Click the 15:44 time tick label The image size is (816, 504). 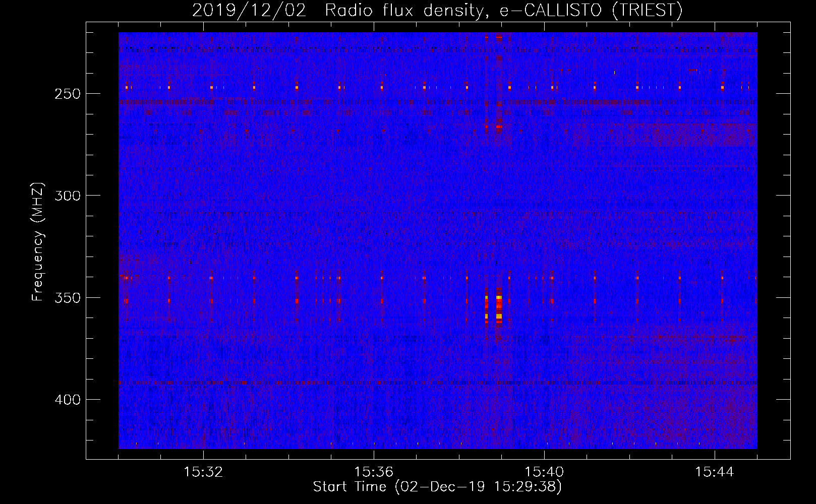click(x=715, y=472)
